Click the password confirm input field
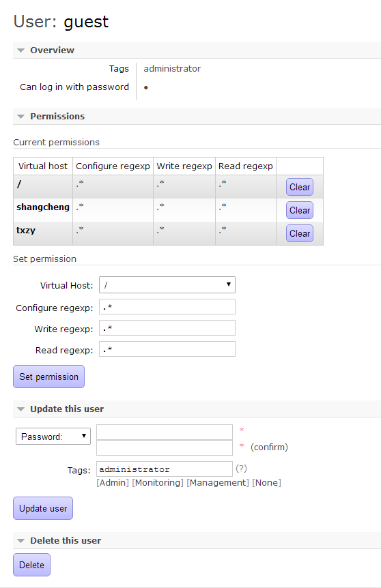 165,447
